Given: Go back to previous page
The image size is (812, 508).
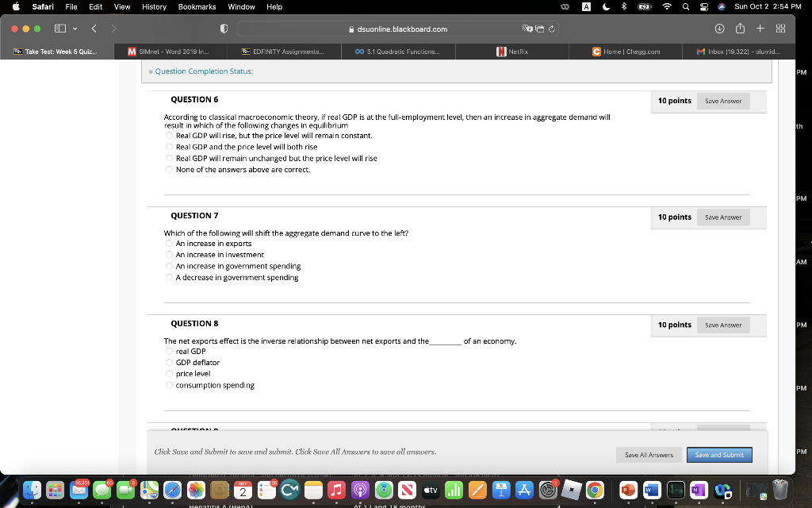Looking at the screenshot, I should 94,29.
